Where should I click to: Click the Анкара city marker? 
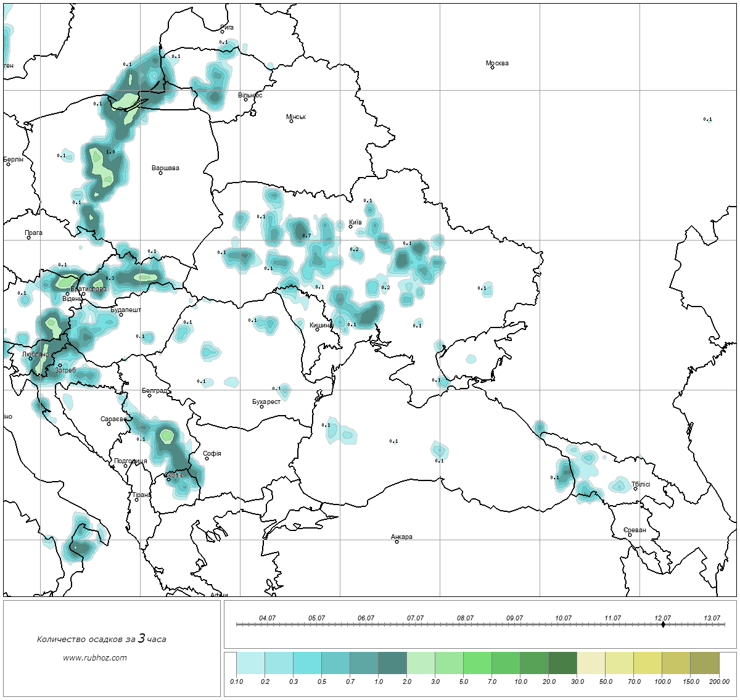[397, 541]
